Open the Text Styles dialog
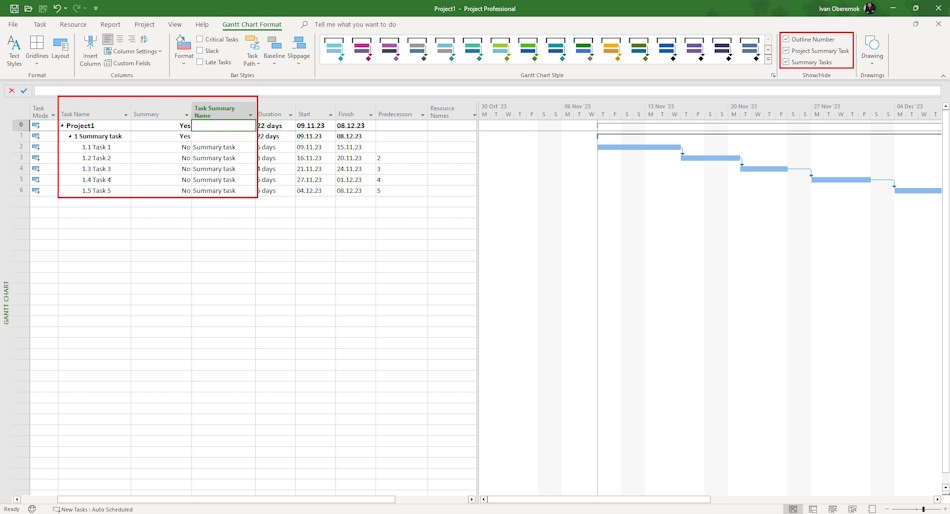The height and width of the screenshot is (514, 950). point(13,51)
